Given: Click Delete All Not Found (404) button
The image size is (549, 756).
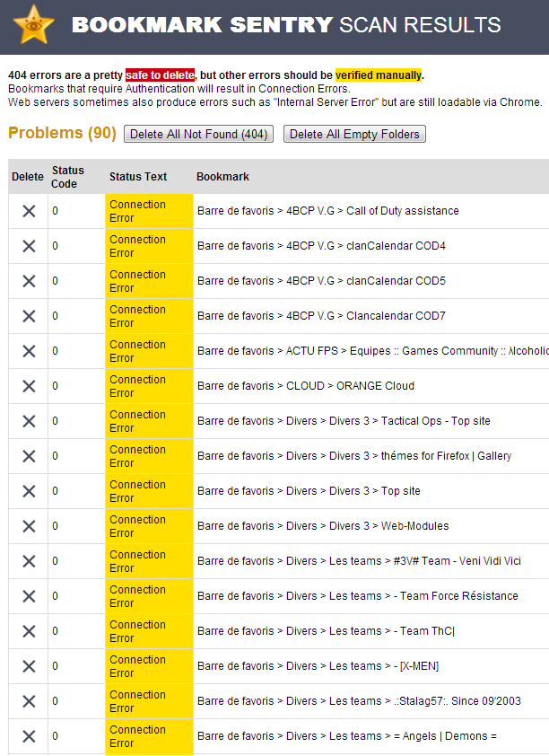Looking at the screenshot, I should coord(198,134).
